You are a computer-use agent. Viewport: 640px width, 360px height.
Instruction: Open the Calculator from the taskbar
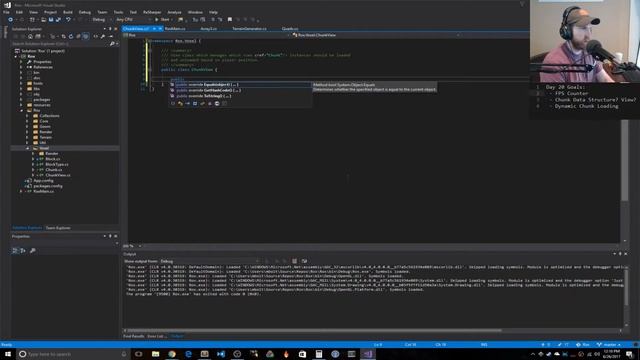[319, 354]
